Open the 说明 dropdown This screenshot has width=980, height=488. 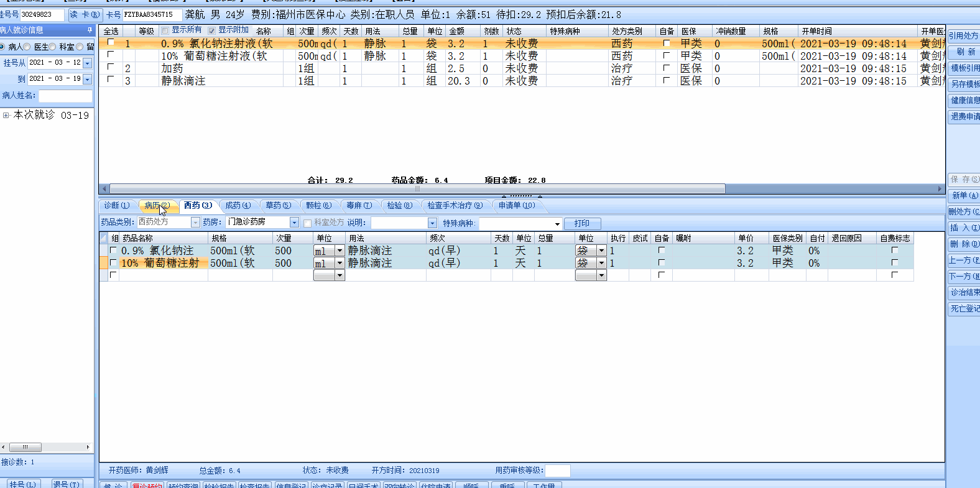click(x=432, y=223)
